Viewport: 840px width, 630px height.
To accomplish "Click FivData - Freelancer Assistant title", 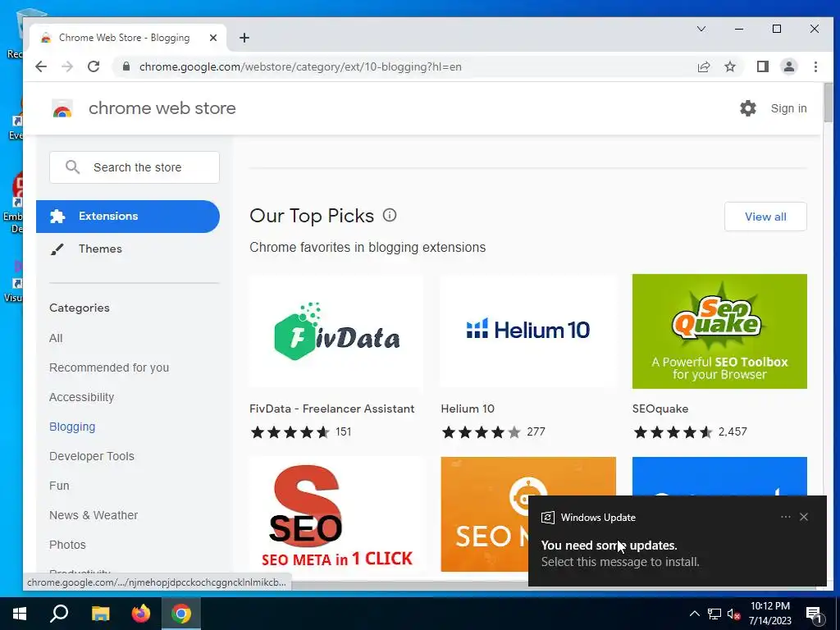I will click(331, 409).
